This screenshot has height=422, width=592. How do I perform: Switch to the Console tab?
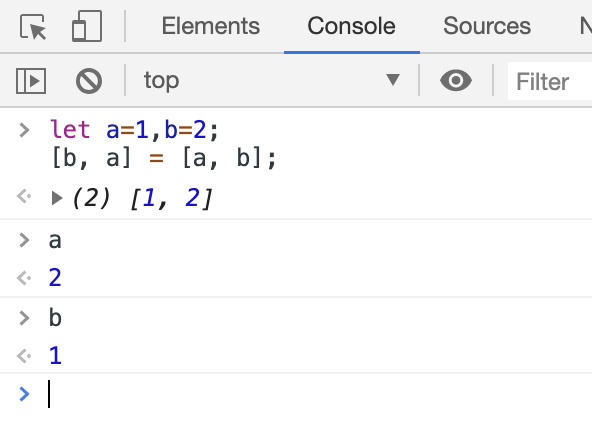tap(352, 26)
